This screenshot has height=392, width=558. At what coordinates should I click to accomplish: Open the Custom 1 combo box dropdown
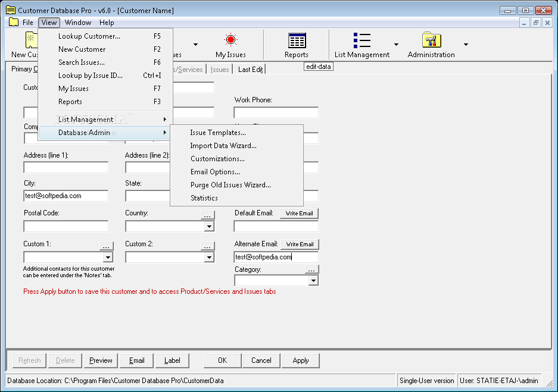pos(108,257)
